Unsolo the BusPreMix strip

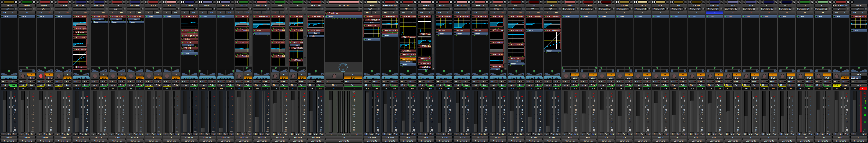[13, 85]
